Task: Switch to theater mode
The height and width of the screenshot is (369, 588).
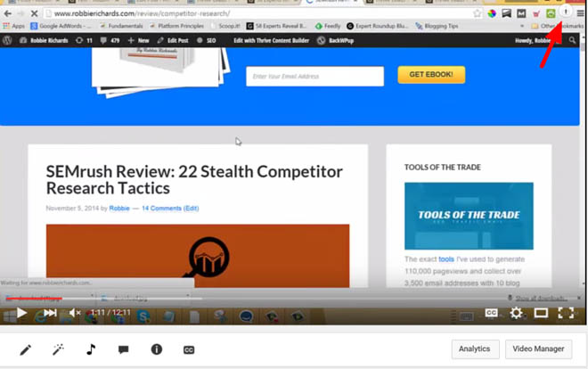Action: pyautogui.click(x=541, y=313)
